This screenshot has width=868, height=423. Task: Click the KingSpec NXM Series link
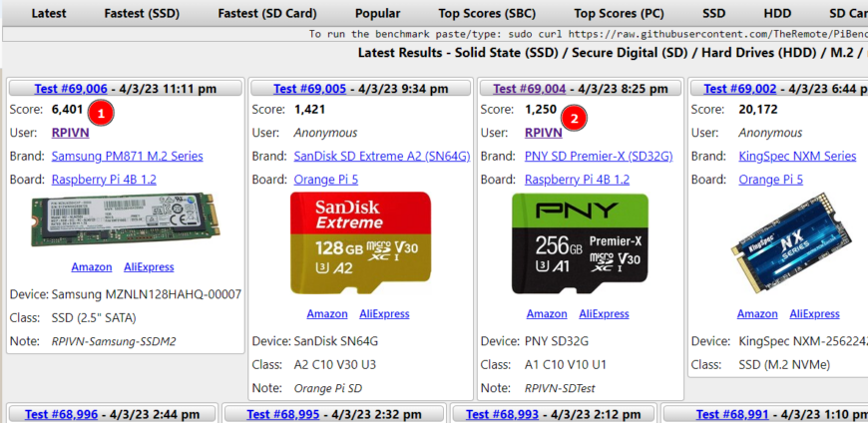pyautogui.click(x=797, y=156)
